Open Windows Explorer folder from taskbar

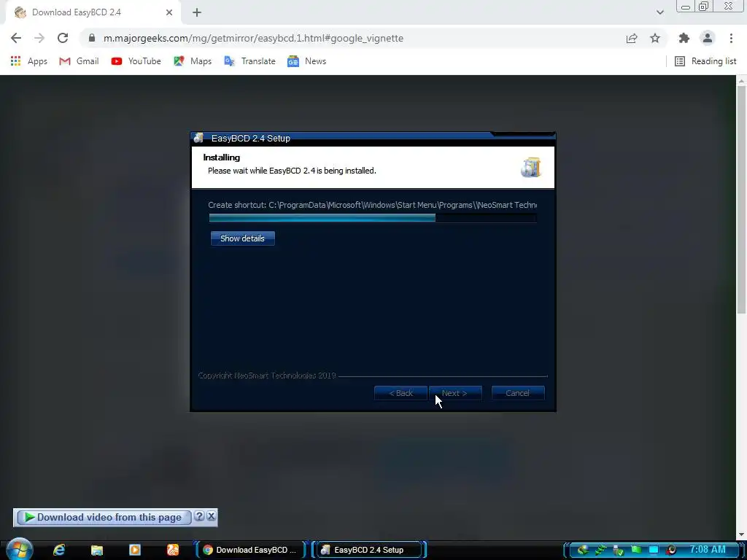(x=97, y=550)
